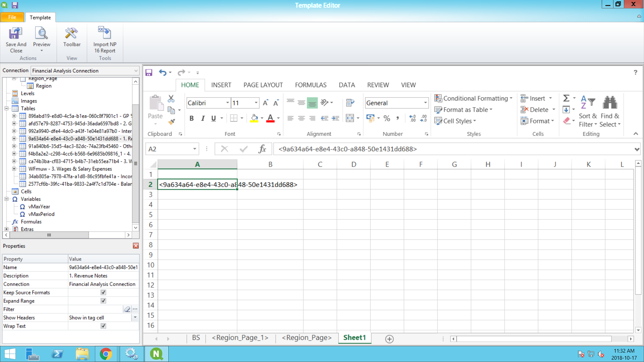The width and height of the screenshot is (644, 362).
Task: Close the Properties panel
Action: point(136,246)
